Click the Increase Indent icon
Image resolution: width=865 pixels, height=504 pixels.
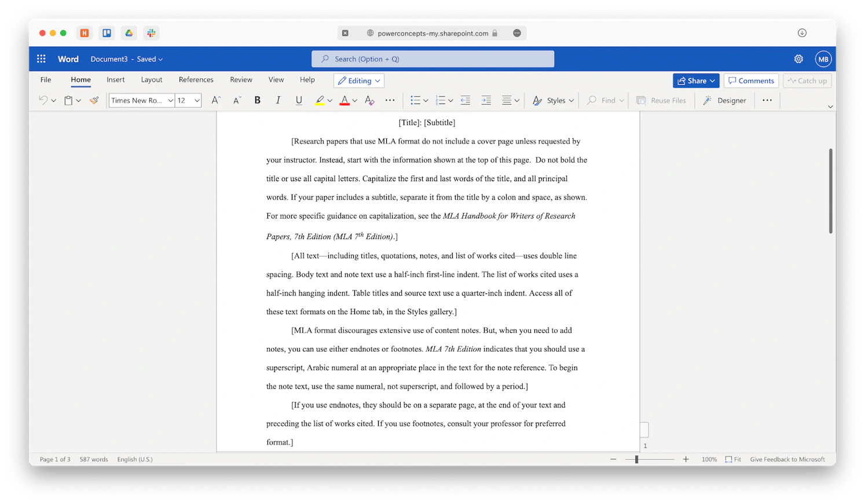486,100
